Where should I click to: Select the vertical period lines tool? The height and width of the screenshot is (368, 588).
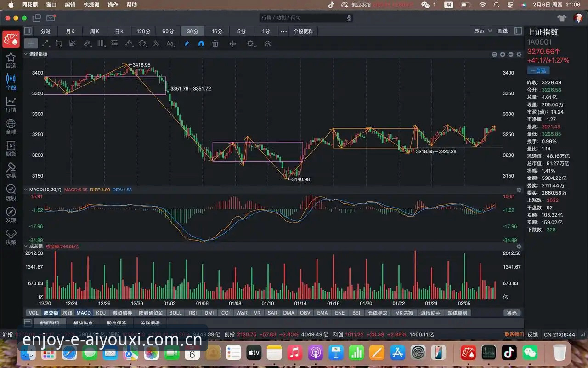click(101, 44)
